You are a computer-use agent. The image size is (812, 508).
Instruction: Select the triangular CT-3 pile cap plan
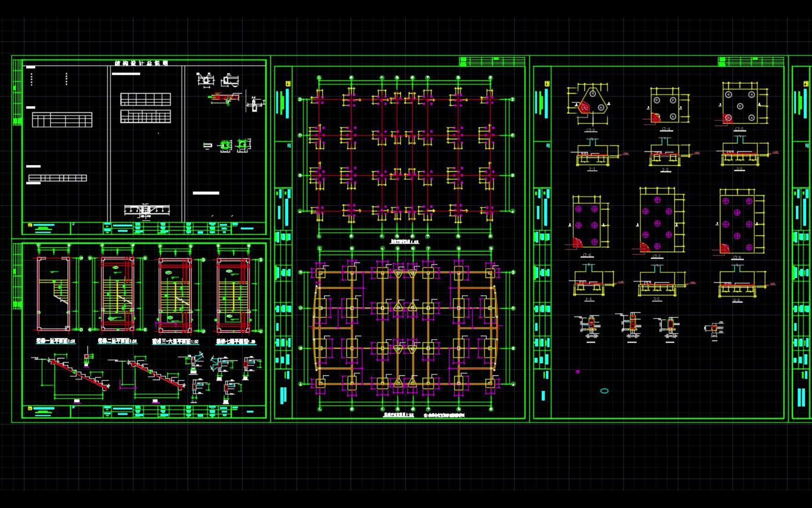(x=589, y=105)
